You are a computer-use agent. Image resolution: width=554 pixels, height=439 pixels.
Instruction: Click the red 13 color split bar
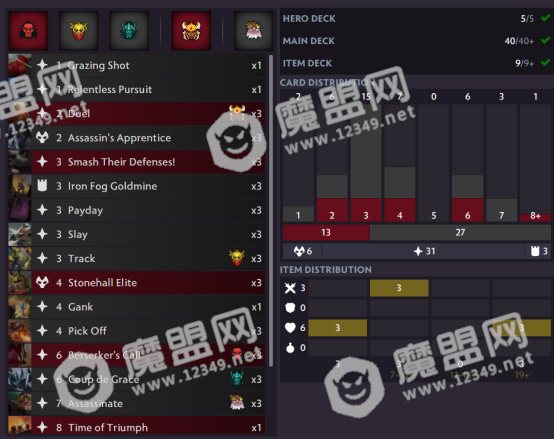point(326,232)
